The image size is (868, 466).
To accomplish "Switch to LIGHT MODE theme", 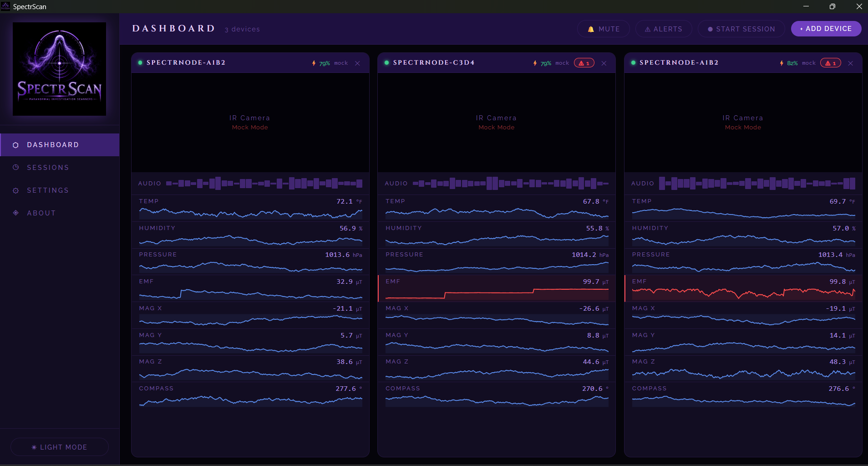I will pos(60,447).
